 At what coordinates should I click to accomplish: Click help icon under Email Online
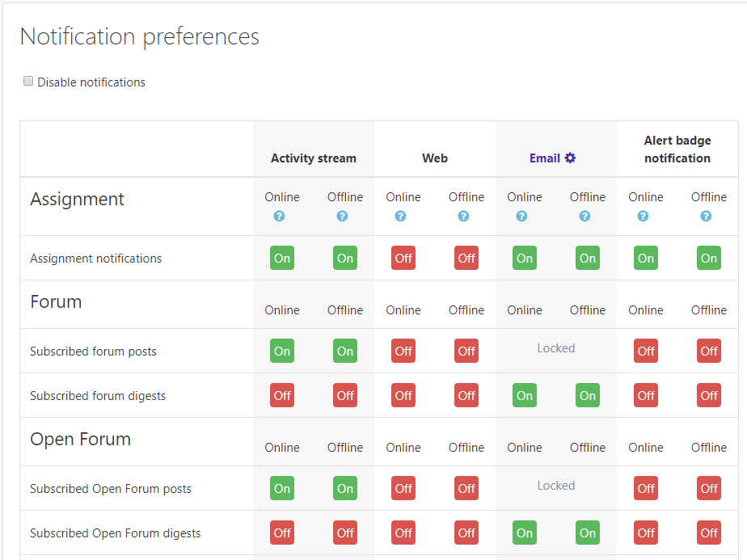[x=521, y=217]
